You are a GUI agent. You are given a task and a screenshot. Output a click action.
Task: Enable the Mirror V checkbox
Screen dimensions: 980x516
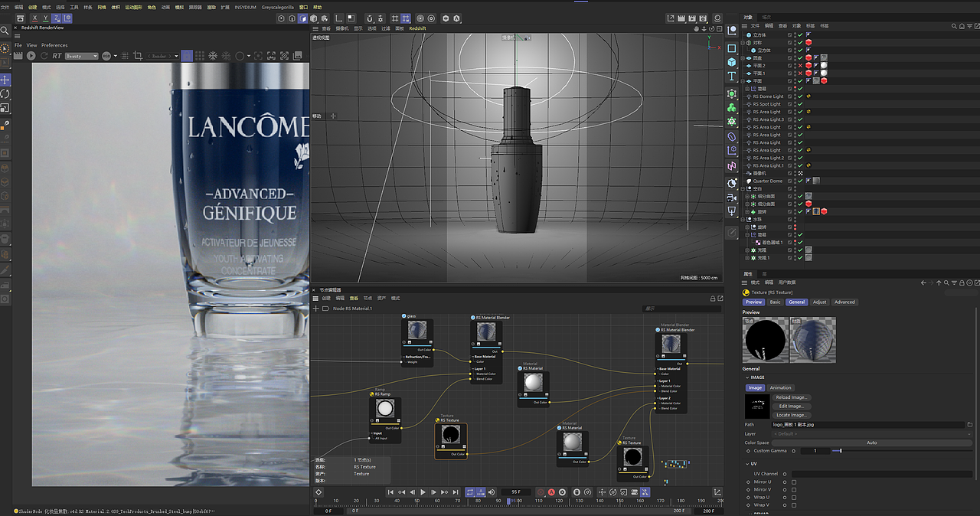click(794, 490)
